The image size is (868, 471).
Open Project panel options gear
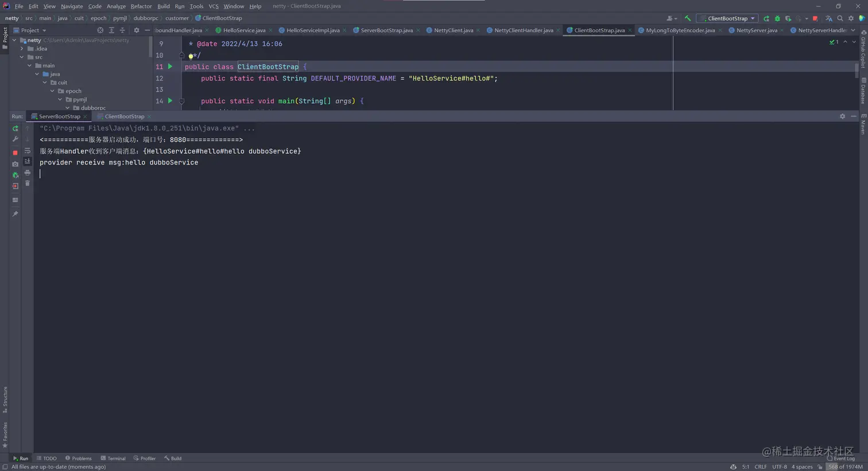tap(136, 30)
